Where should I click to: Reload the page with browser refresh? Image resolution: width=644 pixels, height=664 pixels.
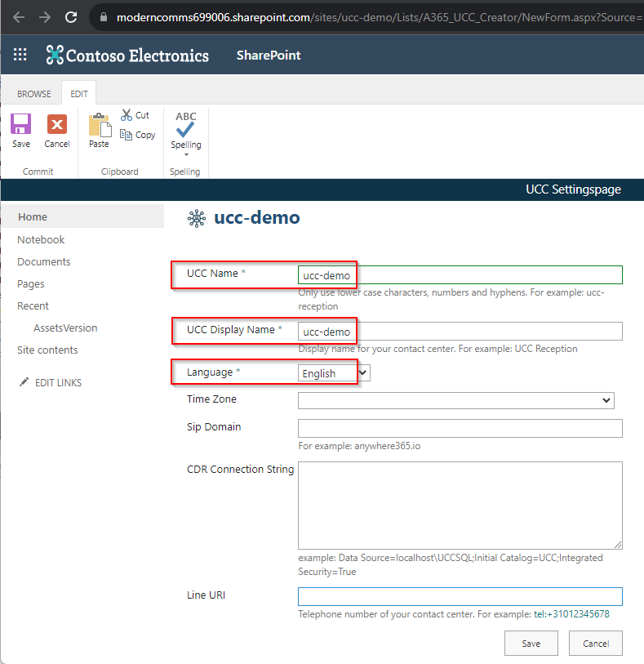[71, 16]
